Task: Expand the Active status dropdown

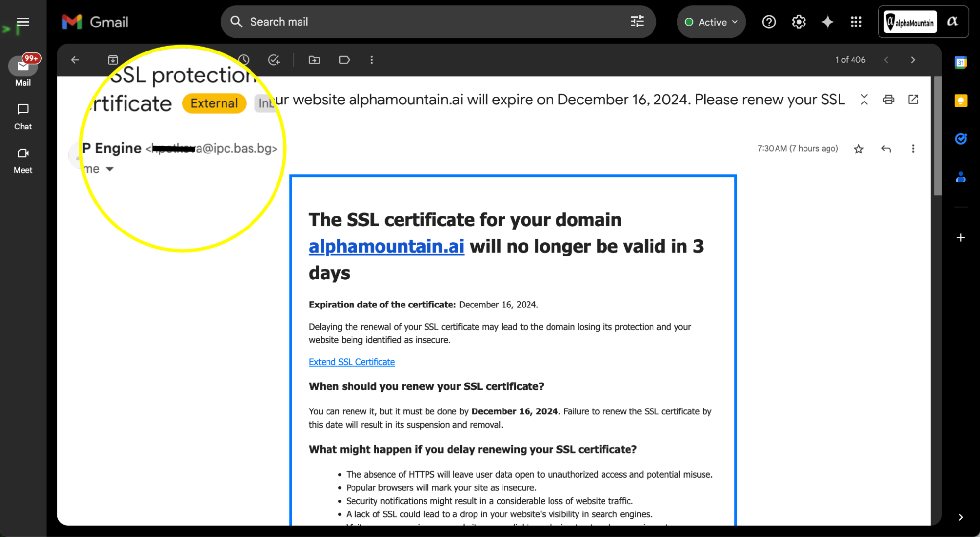Action: [711, 22]
